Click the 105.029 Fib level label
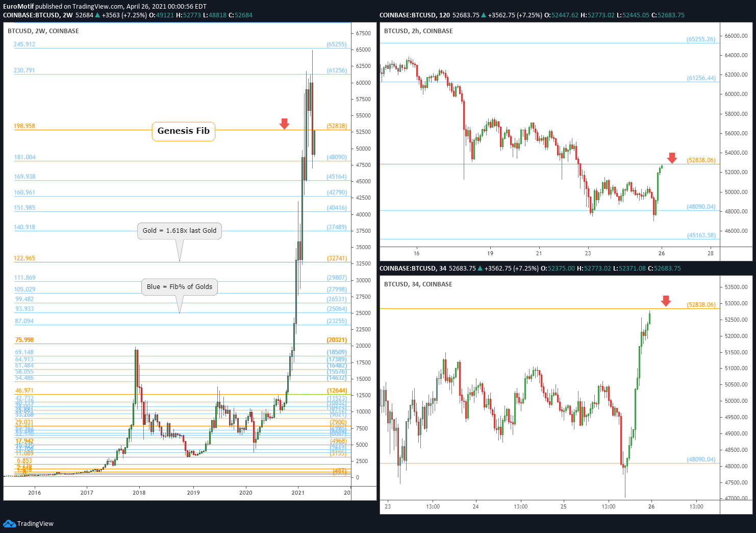The image size is (756, 533). [25, 289]
